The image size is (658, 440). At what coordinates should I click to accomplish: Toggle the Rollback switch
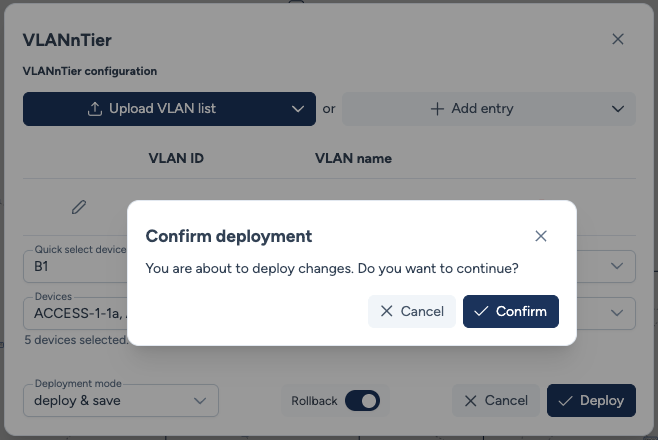[362, 400]
